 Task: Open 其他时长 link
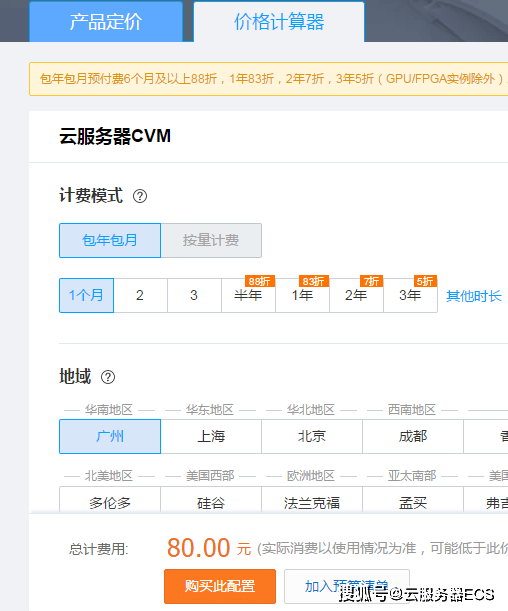point(474,296)
